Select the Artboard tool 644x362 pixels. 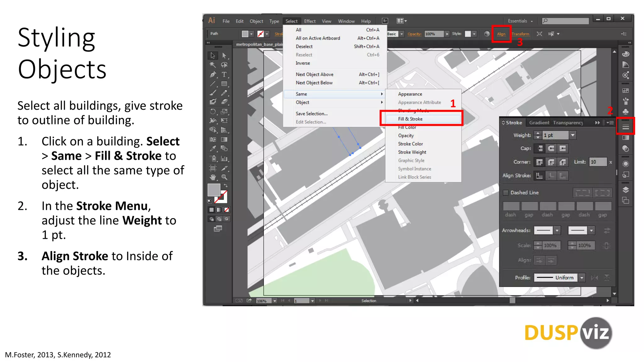(213, 168)
